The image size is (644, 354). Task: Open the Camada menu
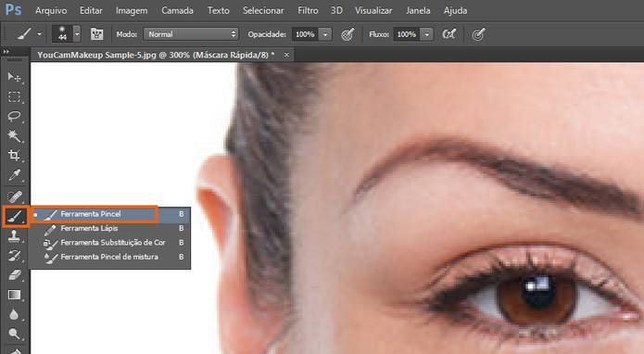click(177, 11)
